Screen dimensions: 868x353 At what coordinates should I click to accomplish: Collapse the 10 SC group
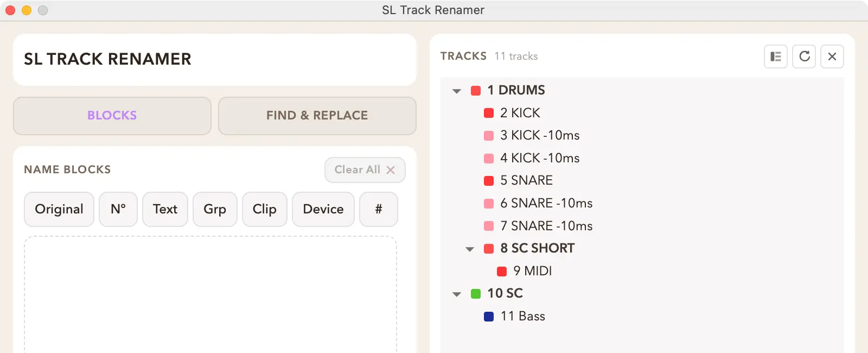(457, 294)
